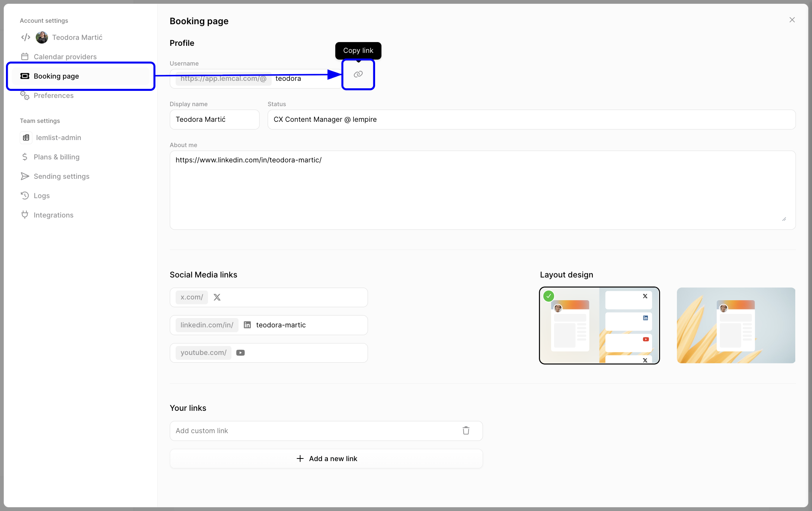Click the Plans & billing dollar icon
This screenshot has width=812, height=511.
pyautogui.click(x=25, y=157)
